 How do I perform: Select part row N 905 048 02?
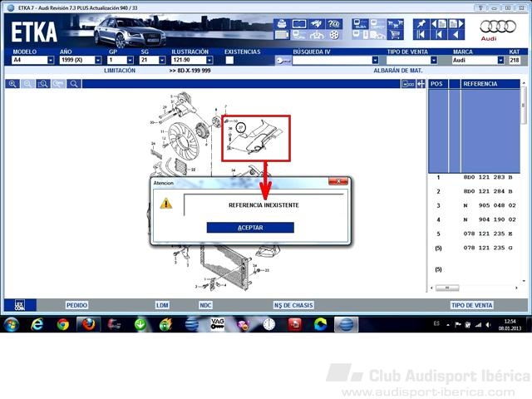pyautogui.click(x=474, y=205)
